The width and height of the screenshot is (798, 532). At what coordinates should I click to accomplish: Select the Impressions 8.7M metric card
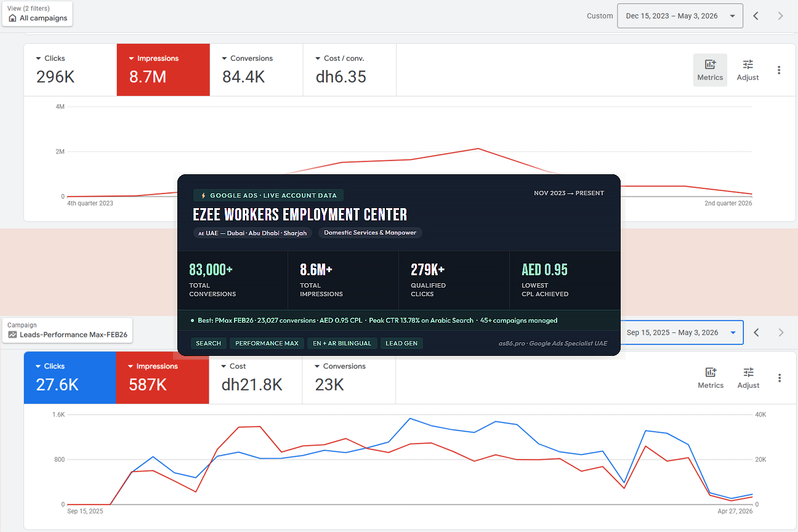(x=163, y=70)
